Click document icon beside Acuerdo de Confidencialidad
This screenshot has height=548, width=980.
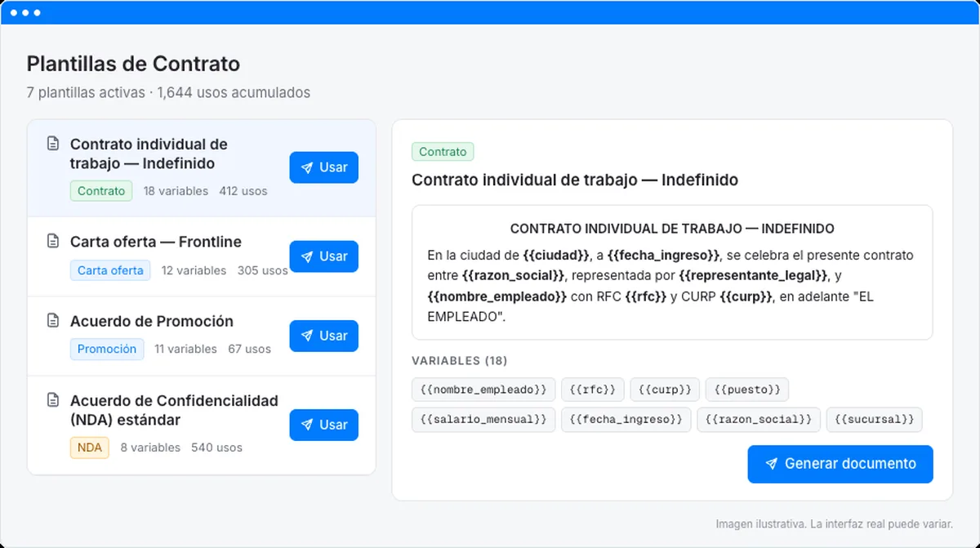[x=53, y=400]
